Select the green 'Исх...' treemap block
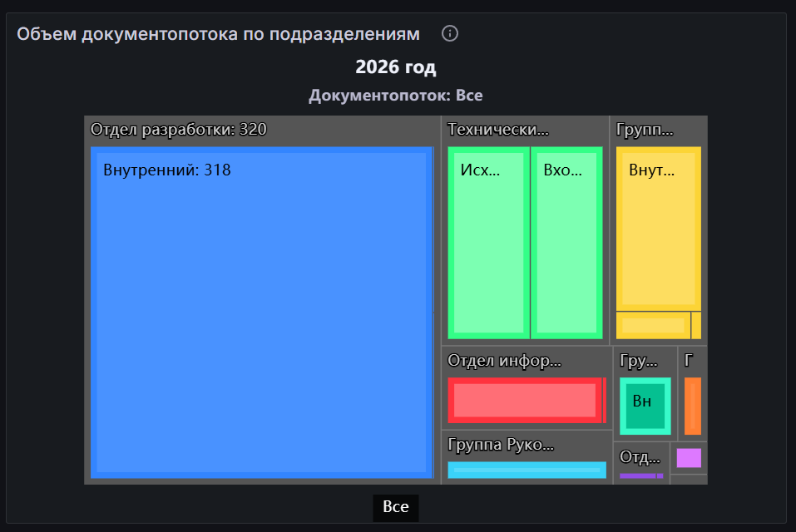The image size is (796, 532). [488, 243]
